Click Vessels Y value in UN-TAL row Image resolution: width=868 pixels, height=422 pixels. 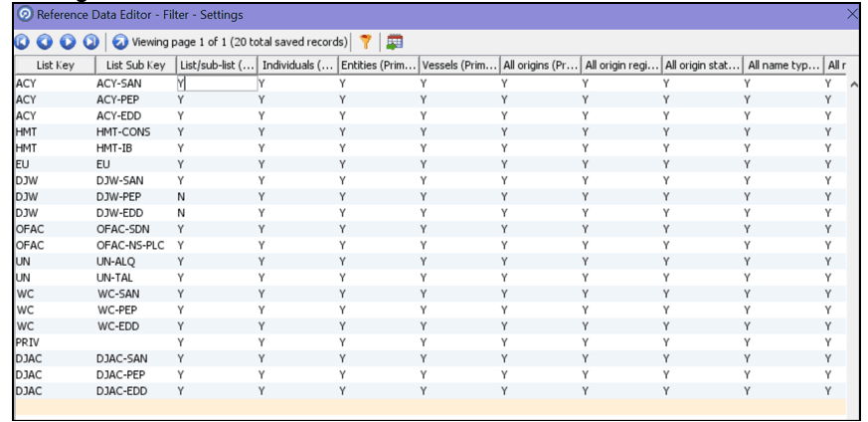tap(424, 278)
